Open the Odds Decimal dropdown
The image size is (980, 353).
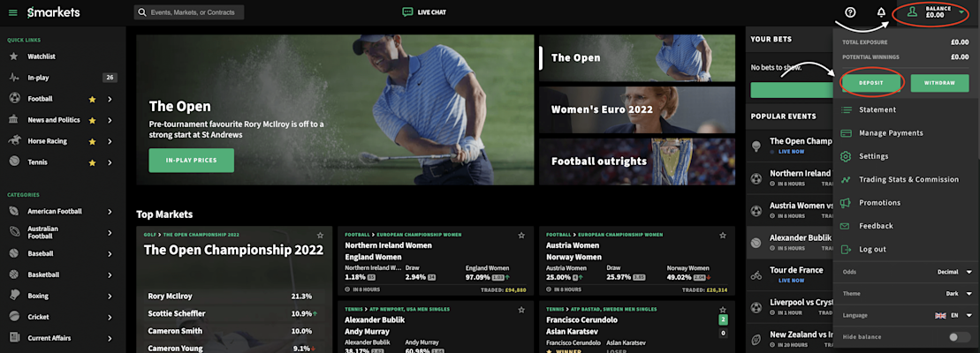(x=955, y=272)
